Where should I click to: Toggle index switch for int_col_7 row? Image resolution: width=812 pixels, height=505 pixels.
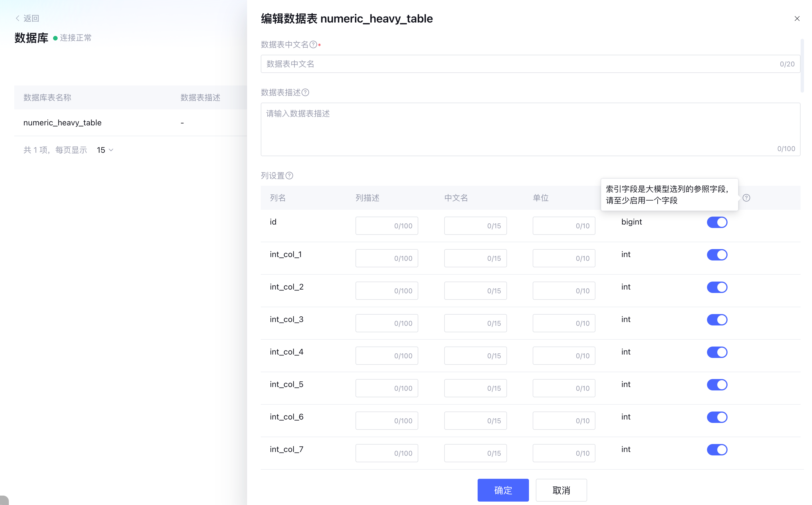click(x=717, y=449)
